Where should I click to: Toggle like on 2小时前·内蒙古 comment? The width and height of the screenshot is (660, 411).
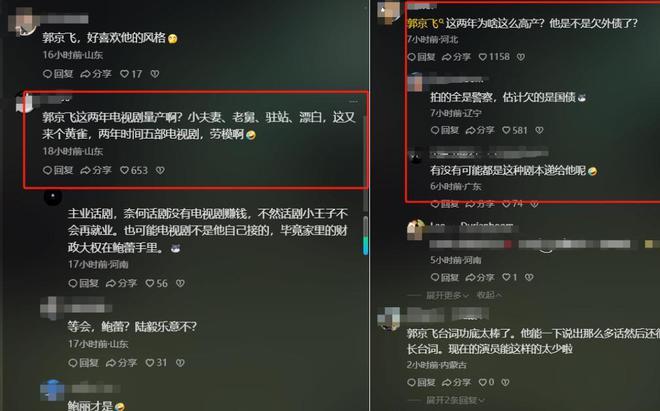click(x=483, y=382)
